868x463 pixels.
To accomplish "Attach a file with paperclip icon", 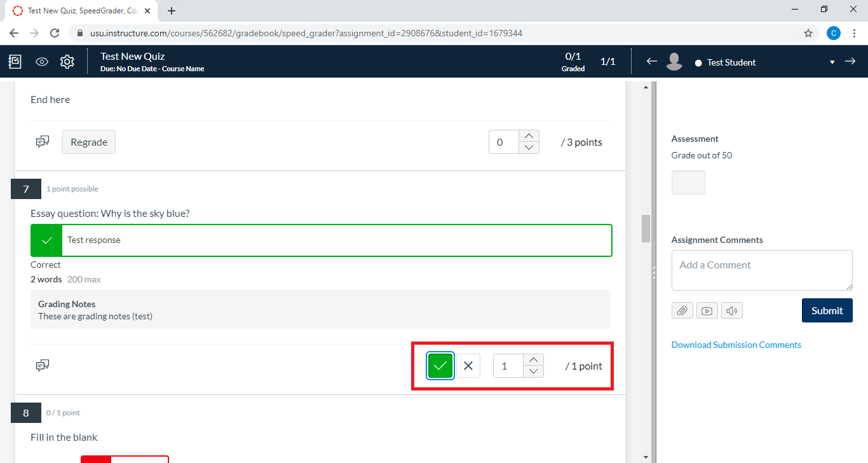I will [x=682, y=310].
